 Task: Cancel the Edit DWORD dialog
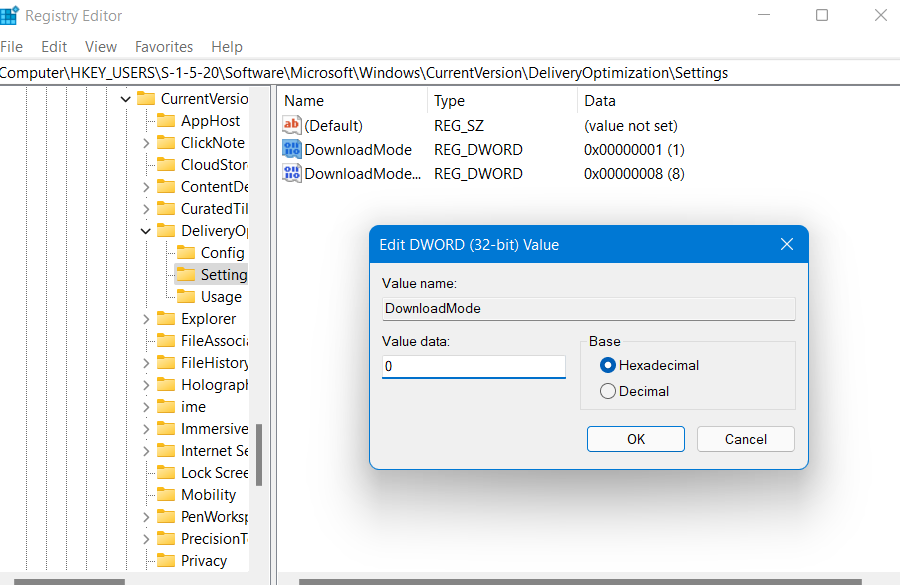tap(745, 439)
